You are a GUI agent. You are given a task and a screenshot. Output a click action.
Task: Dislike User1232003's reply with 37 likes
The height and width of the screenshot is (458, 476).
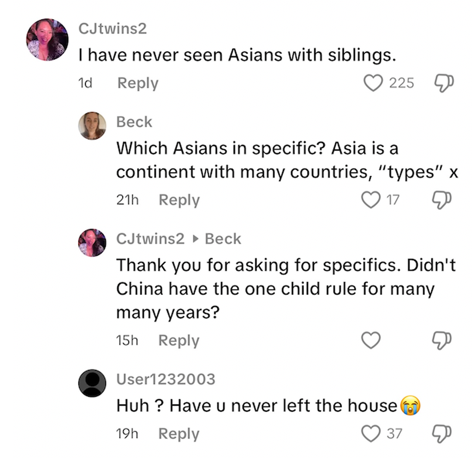(442, 433)
